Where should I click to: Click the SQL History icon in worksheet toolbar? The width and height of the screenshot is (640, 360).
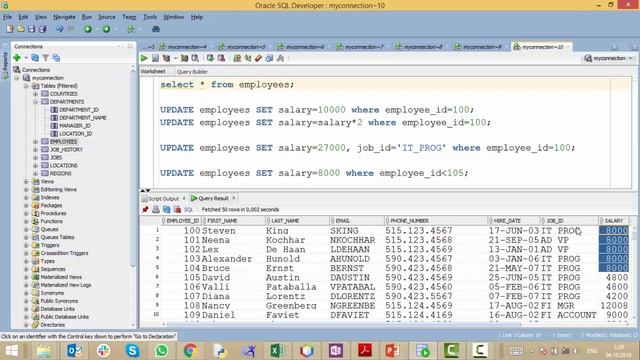[x=269, y=58]
